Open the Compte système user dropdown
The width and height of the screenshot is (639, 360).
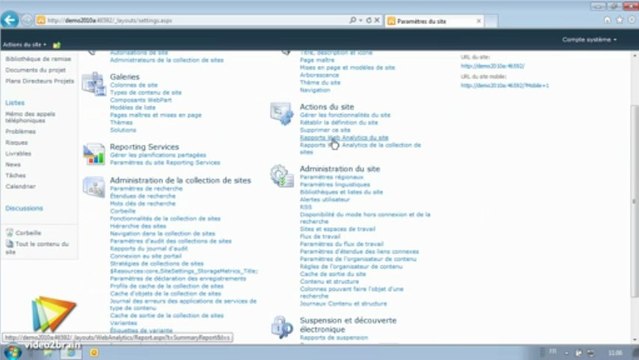(x=589, y=40)
